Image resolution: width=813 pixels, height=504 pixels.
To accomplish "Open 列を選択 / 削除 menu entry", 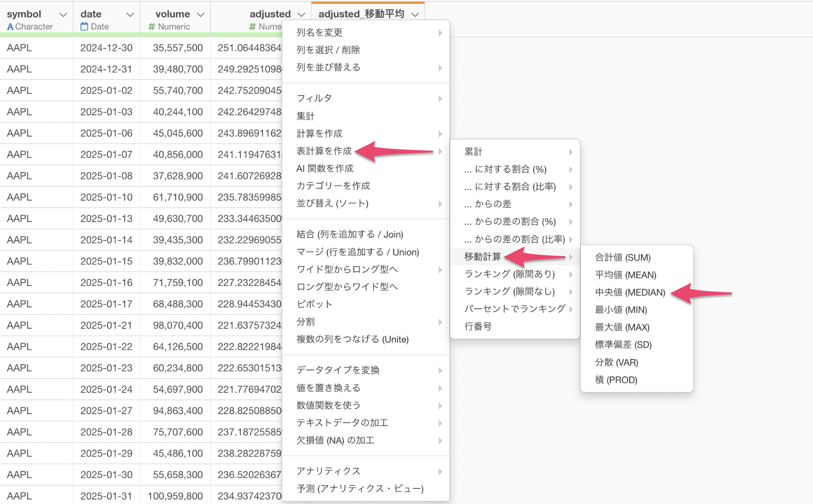I will pyautogui.click(x=328, y=50).
